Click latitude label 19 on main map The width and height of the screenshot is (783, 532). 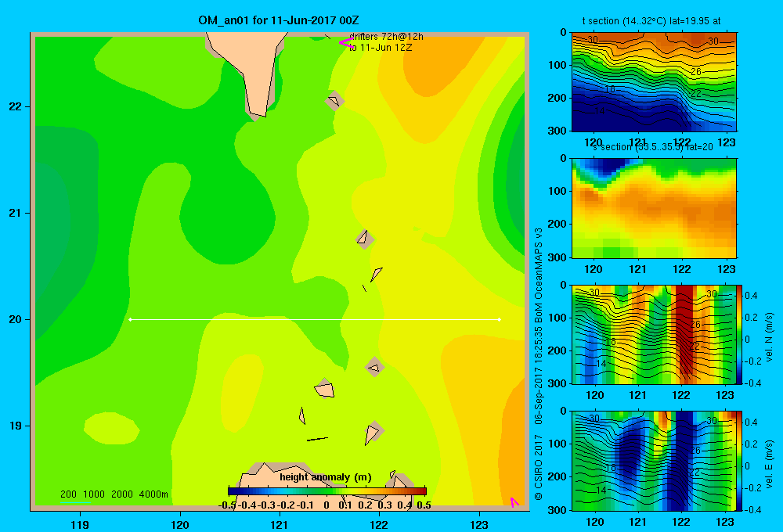click(x=15, y=426)
